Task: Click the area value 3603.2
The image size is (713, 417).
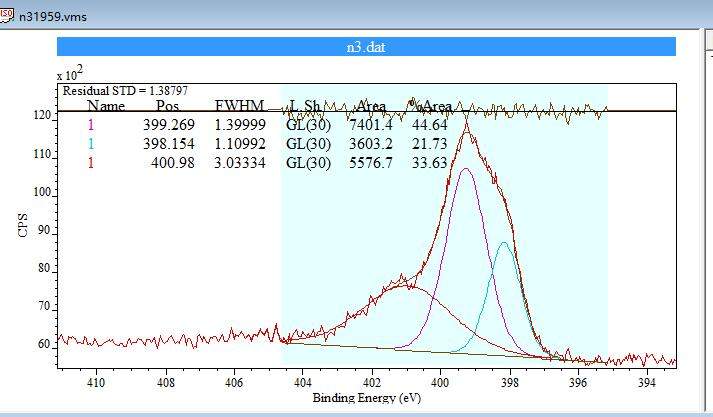Action: (371, 144)
